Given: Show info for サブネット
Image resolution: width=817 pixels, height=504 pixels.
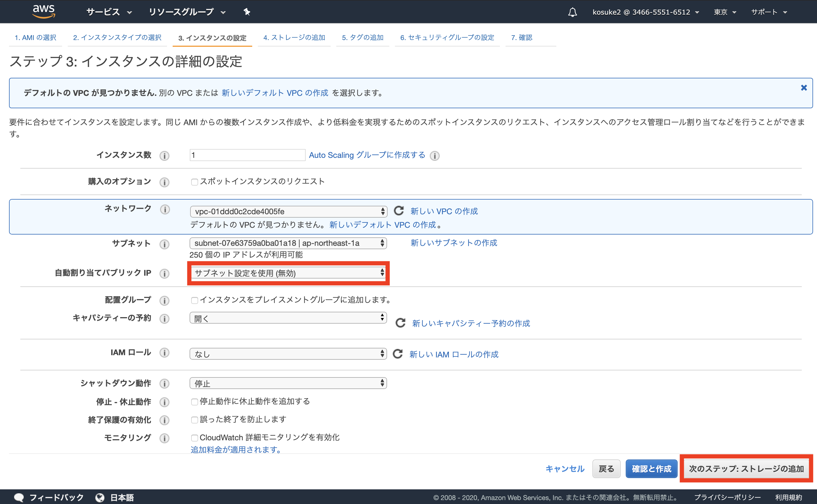Looking at the screenshot, I should (x=164, y=244).
